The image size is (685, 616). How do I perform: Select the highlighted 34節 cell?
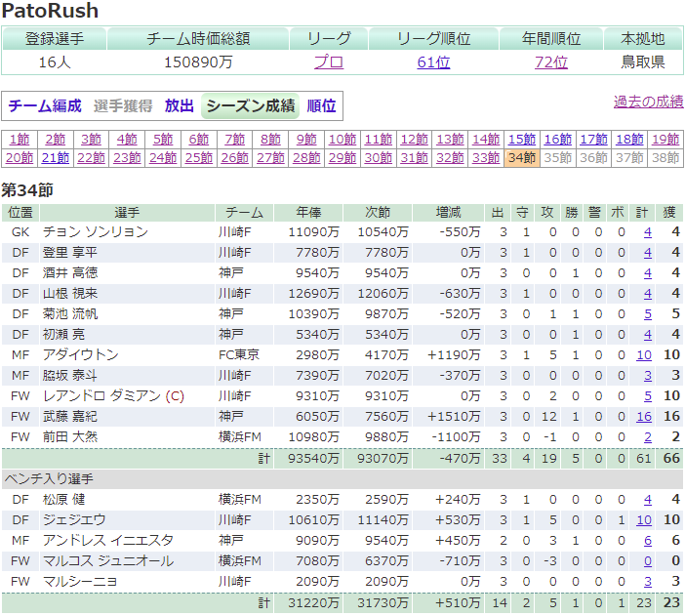click(522, 158)
